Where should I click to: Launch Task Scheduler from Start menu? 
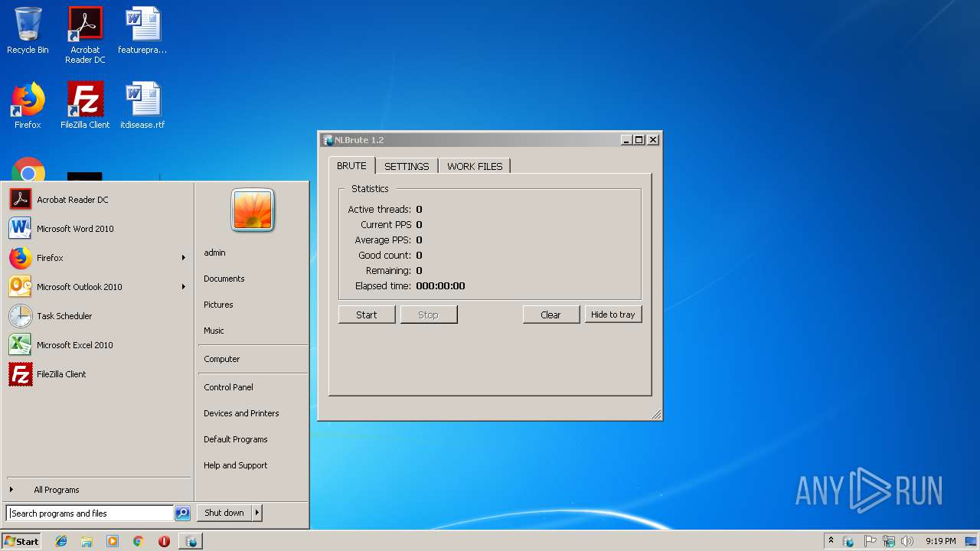97,316
